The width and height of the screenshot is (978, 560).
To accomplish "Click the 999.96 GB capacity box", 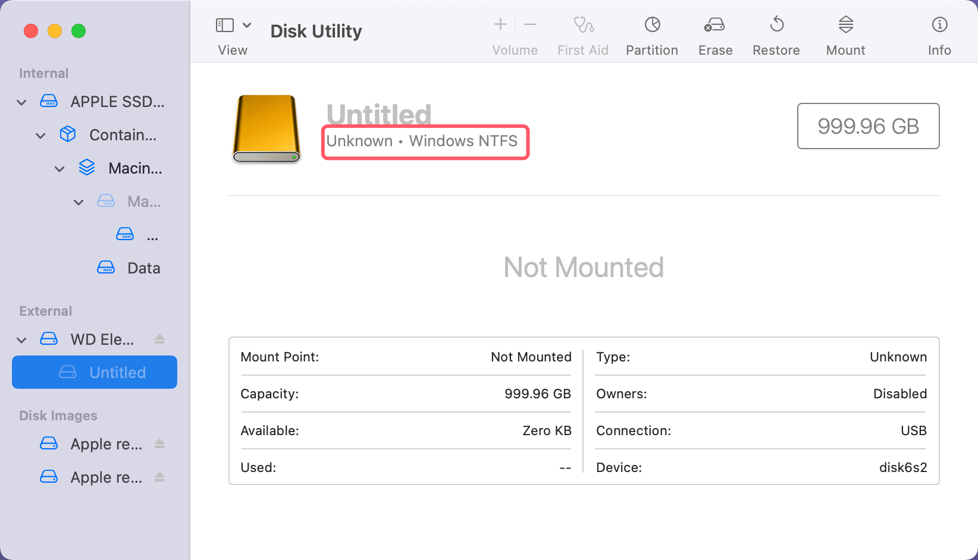I will point(868,126).
